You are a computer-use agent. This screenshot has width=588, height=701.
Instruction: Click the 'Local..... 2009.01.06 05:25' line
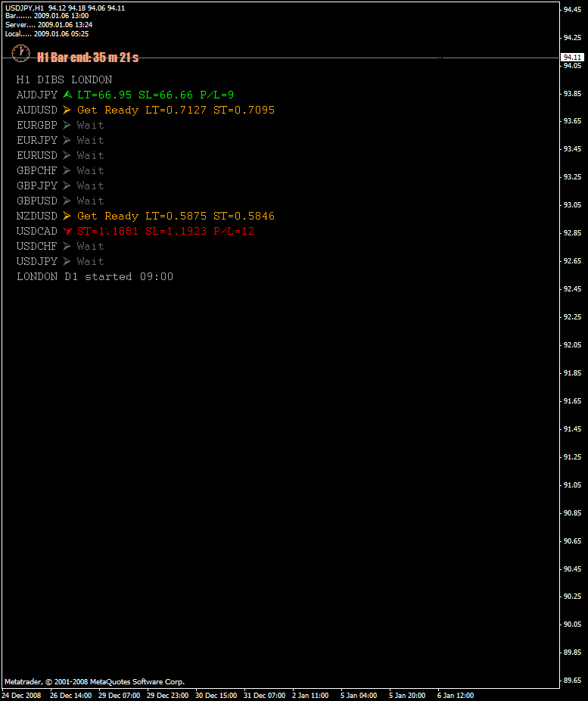[x=47, y=34]
